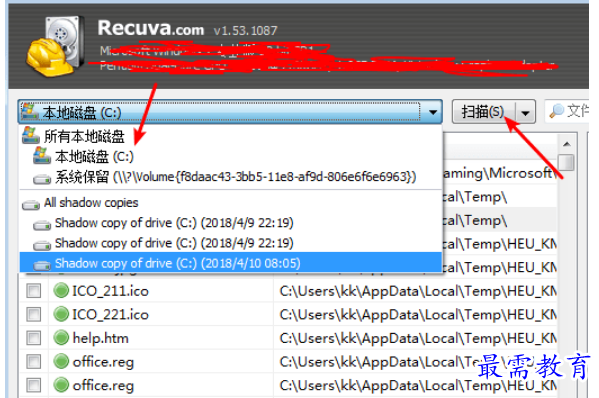Click the Recuva.com title text
Viewport: 599px width, 398px height.
151,28
